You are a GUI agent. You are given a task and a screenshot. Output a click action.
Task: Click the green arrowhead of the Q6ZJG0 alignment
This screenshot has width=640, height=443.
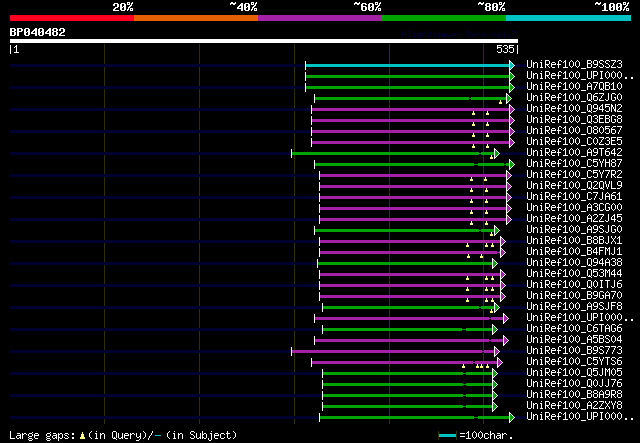point(509,98)
